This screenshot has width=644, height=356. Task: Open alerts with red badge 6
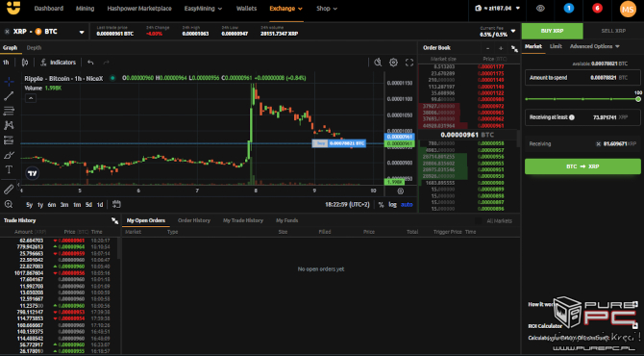coord(597,9)
